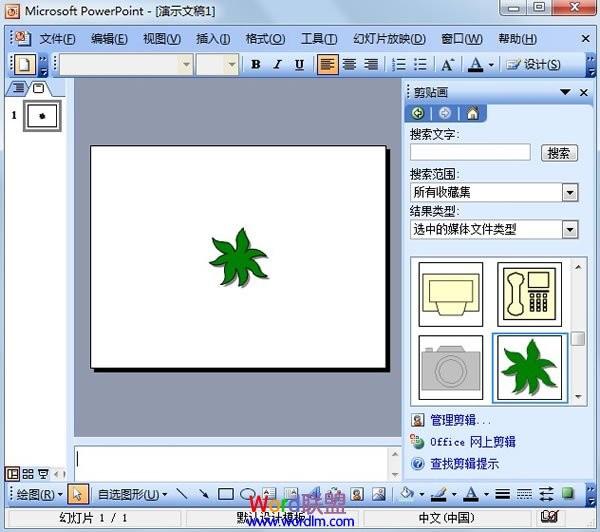Click clip results scroll down arrow

coord(578,397)
